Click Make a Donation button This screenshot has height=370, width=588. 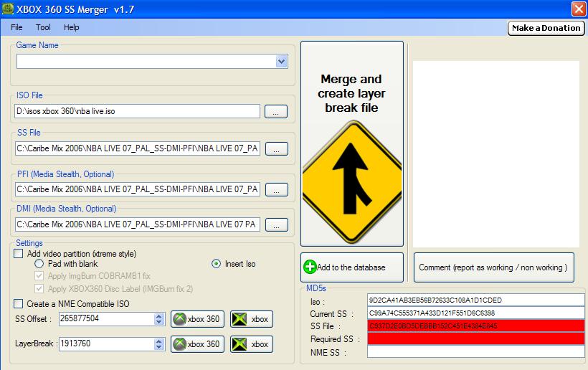(x=546, y=28)
